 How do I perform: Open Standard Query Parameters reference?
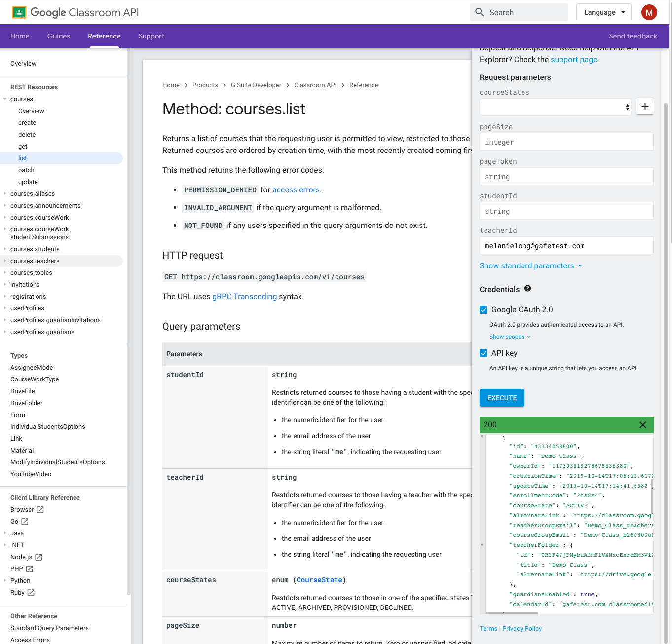click(49, 628)
